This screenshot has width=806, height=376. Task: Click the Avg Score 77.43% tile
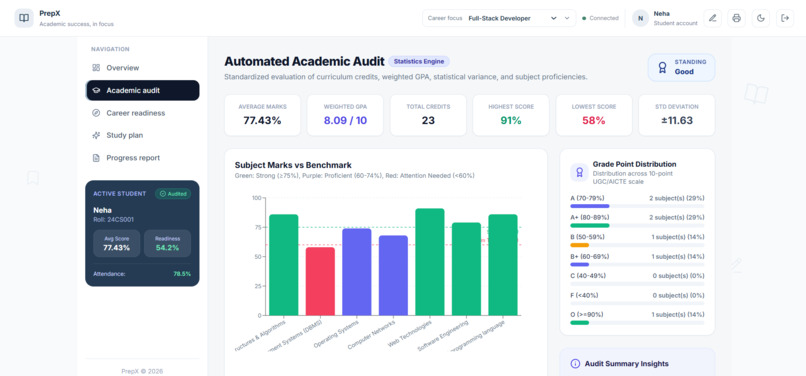[x=116, y=243]
